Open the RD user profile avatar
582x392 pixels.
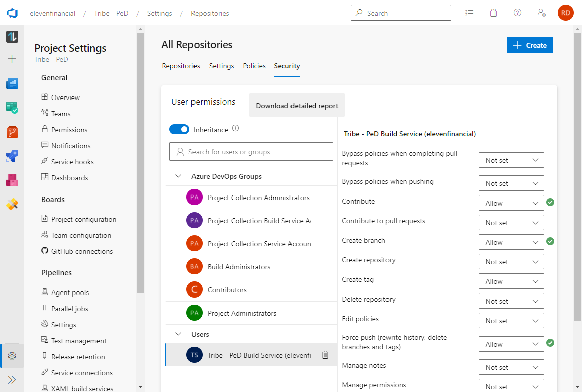tap(566, 13)
